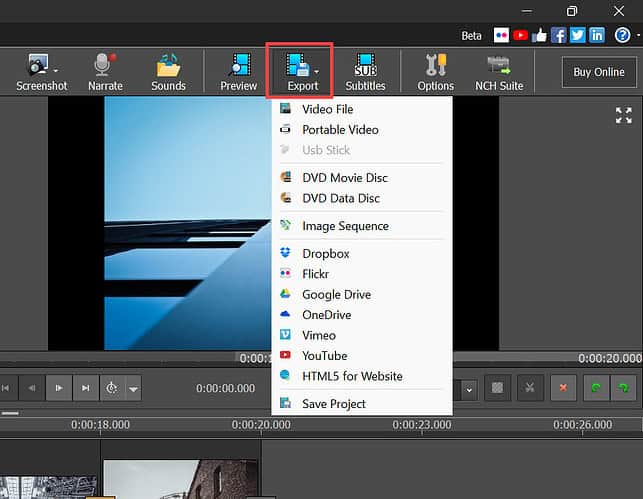Click the Screenshot toolbar icon
This screenshot has height=499, width=643.
tap(38, 66)
